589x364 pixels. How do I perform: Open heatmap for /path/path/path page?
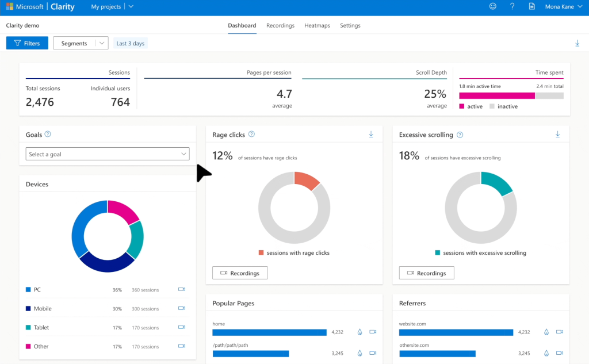(x=359, y=353)
